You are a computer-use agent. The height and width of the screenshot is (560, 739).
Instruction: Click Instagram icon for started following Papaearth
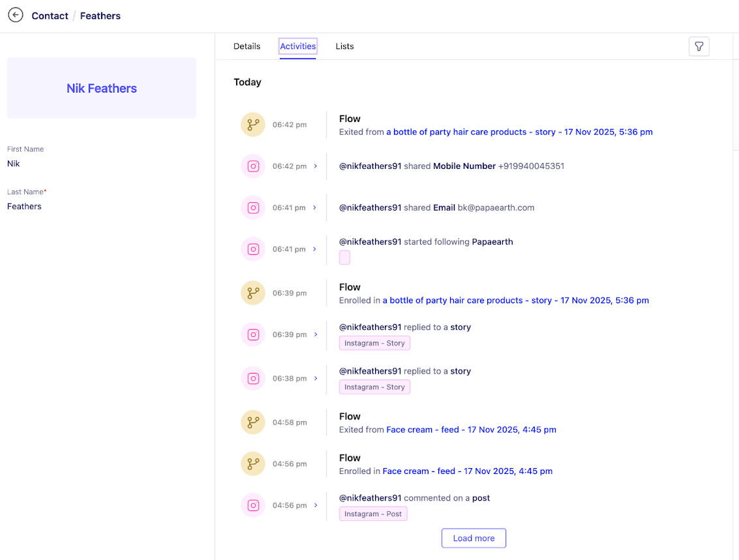(x=253, y=249)
